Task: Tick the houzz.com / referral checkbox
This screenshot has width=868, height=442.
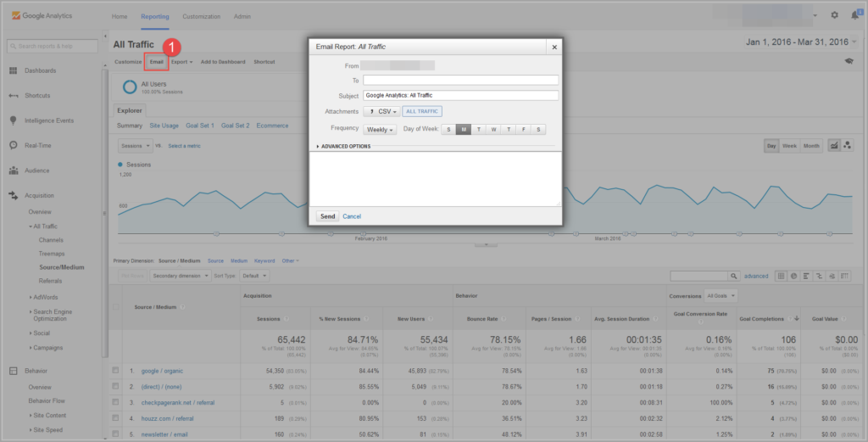Action: click(x=115, y=417)
